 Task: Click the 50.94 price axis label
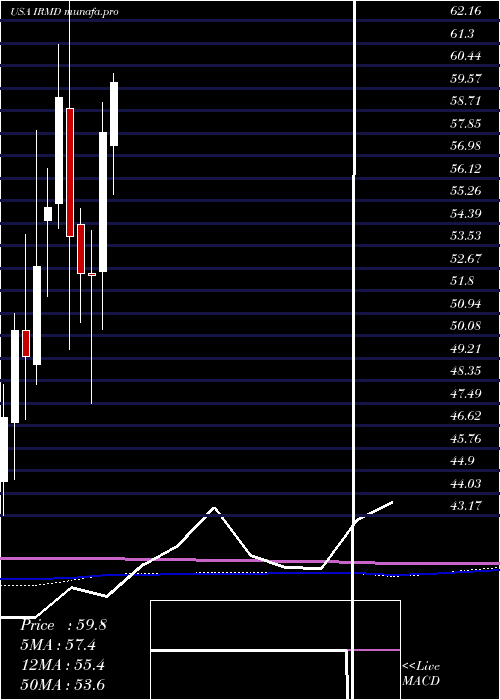click(466, 304)
